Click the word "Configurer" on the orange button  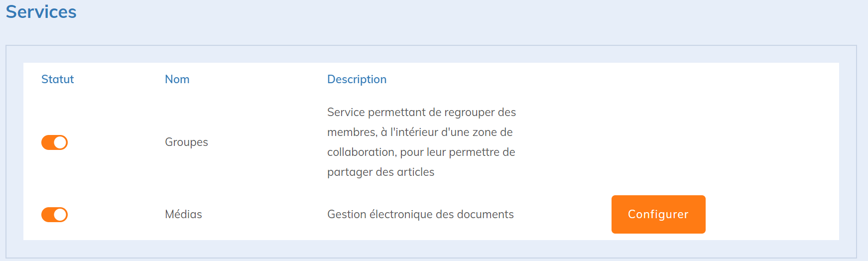(658, 214)
